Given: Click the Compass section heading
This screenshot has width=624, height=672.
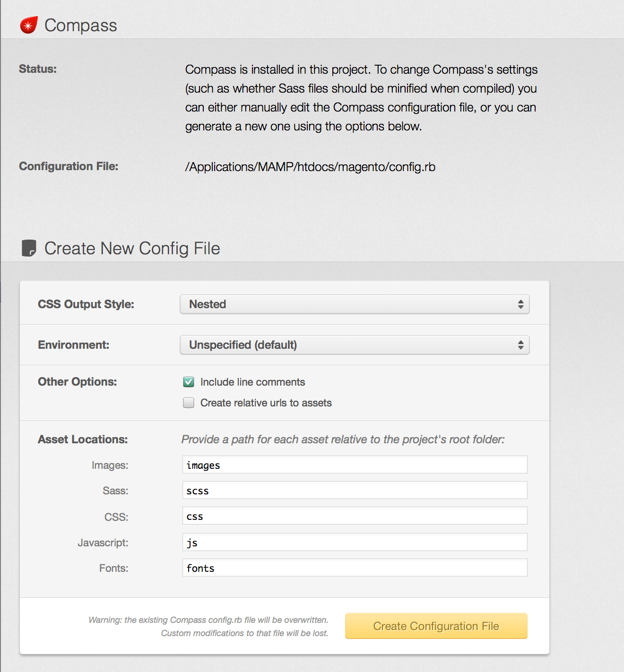Looking at the screenshot, I should [x=80, y=26].
